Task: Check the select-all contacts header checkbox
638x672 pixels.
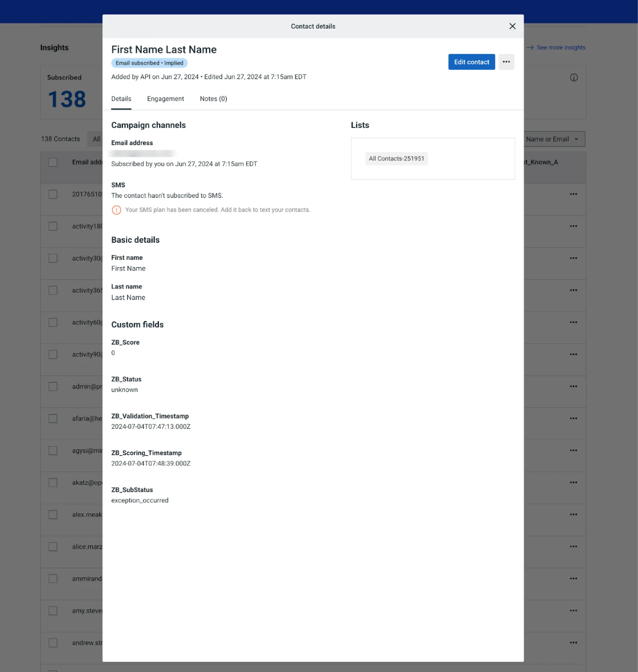Action: 53,162
